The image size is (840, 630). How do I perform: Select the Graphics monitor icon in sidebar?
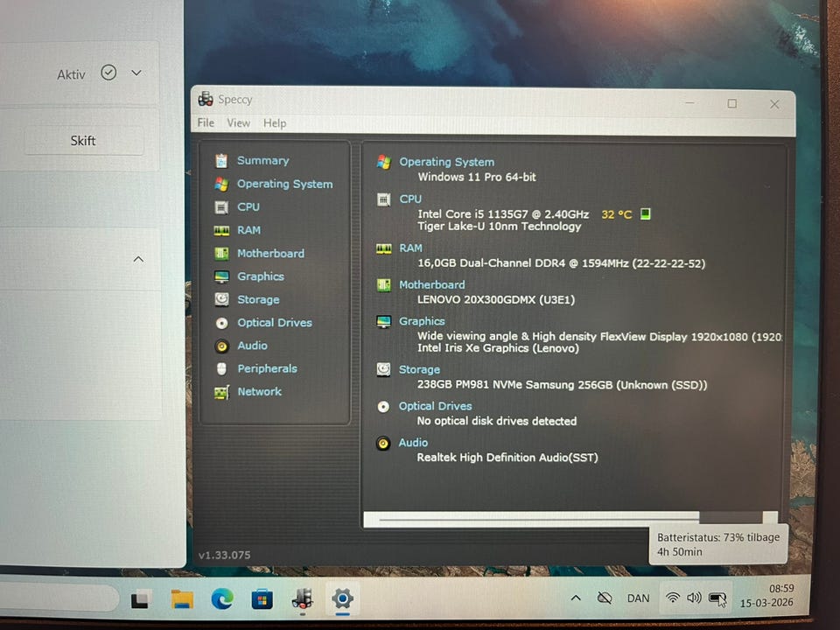click(221, 276)
